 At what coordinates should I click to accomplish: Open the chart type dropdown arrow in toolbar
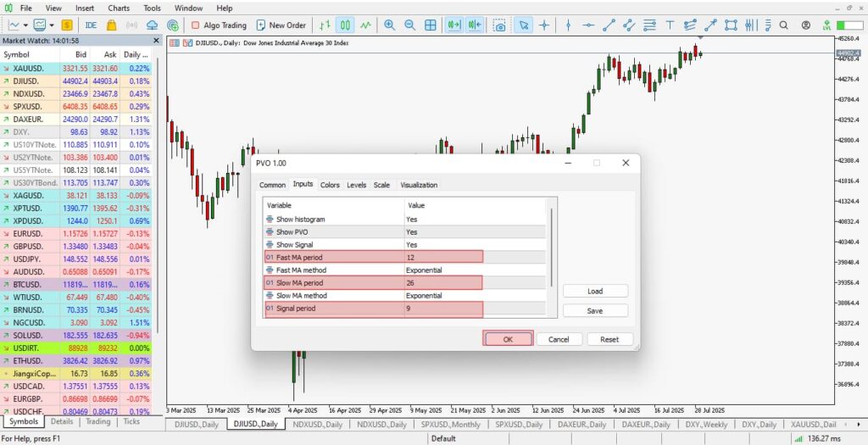pyautogui.click(x=26, y=25)
